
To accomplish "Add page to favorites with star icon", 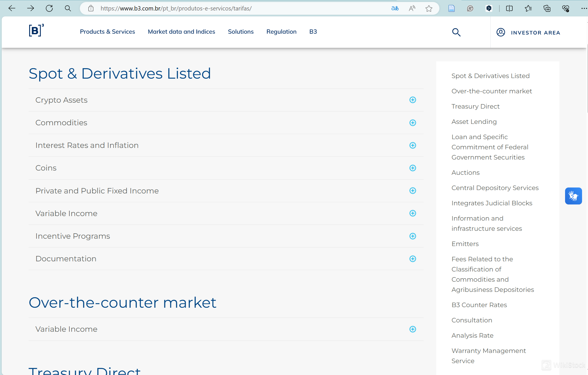I will [x=429, y=8].
